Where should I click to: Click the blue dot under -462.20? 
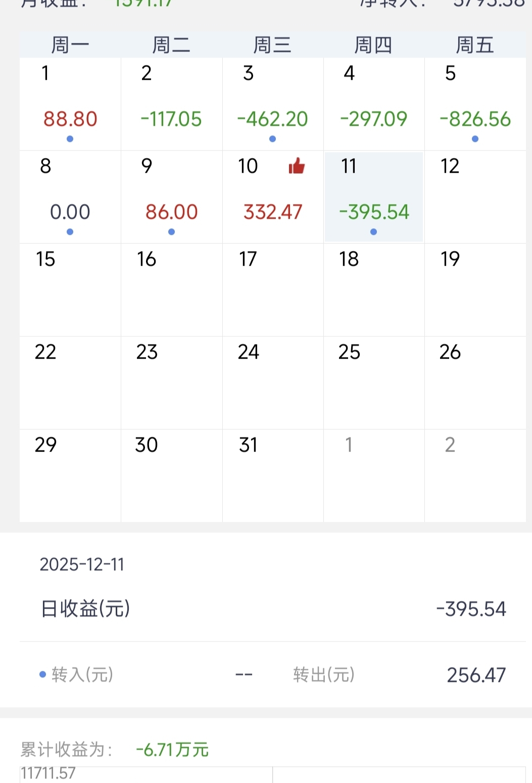click(272, 139)
